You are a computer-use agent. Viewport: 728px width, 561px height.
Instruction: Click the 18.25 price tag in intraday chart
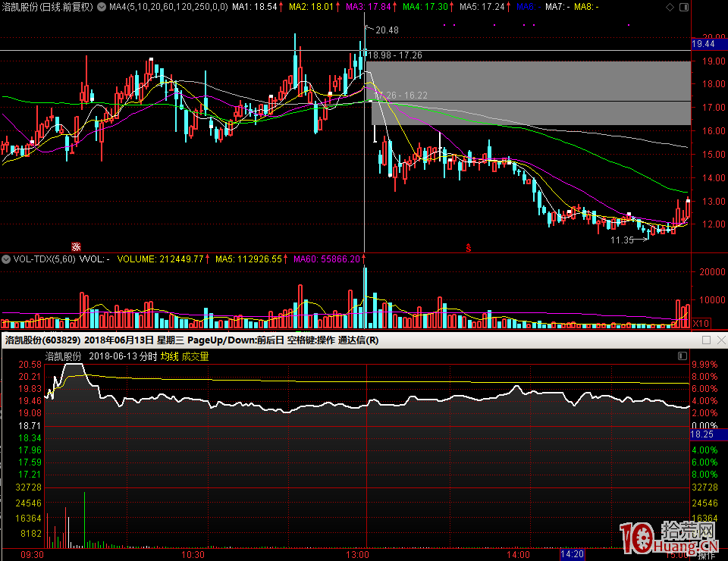(701, 434)
